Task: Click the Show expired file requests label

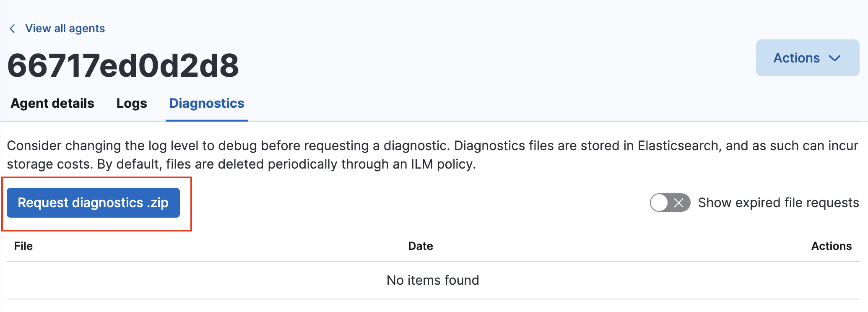Action: [x=778, y=203]
